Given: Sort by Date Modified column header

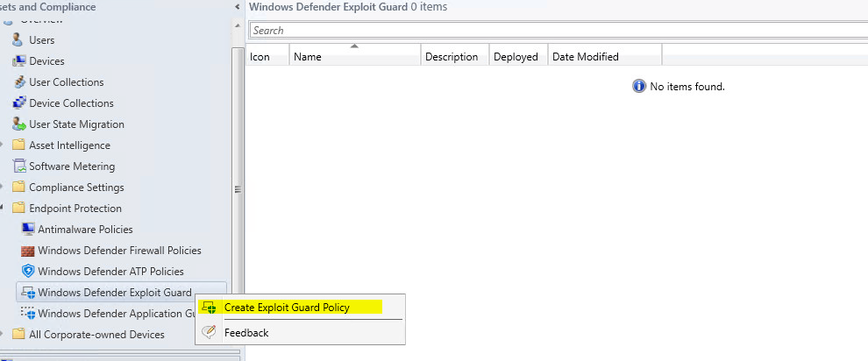Looking at the screenshot, I should [605, 56].
